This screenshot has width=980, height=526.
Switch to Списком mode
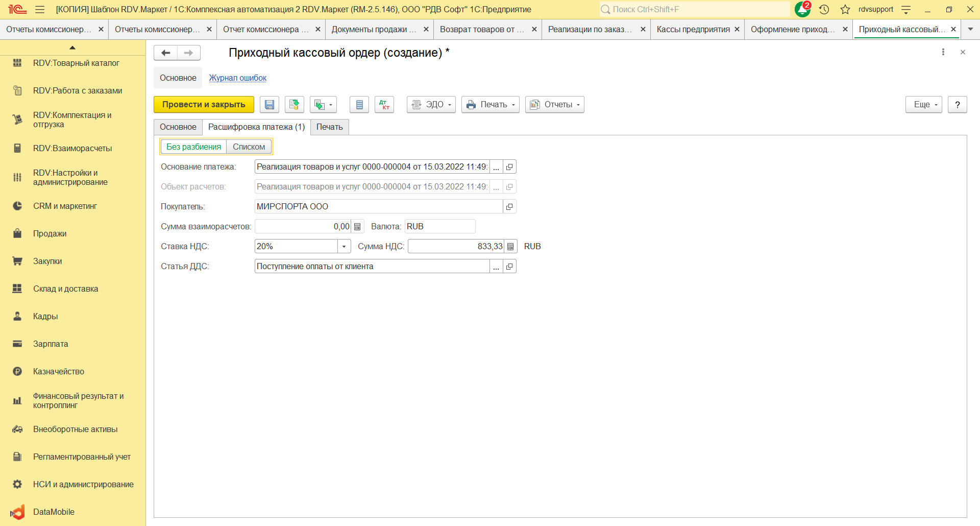coord(249,147)
